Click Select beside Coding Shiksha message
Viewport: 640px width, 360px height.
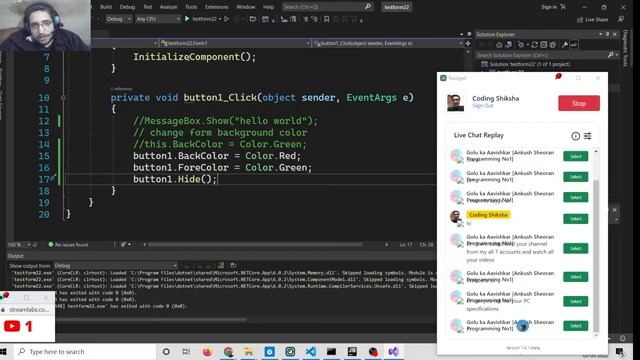pos(576,219)
